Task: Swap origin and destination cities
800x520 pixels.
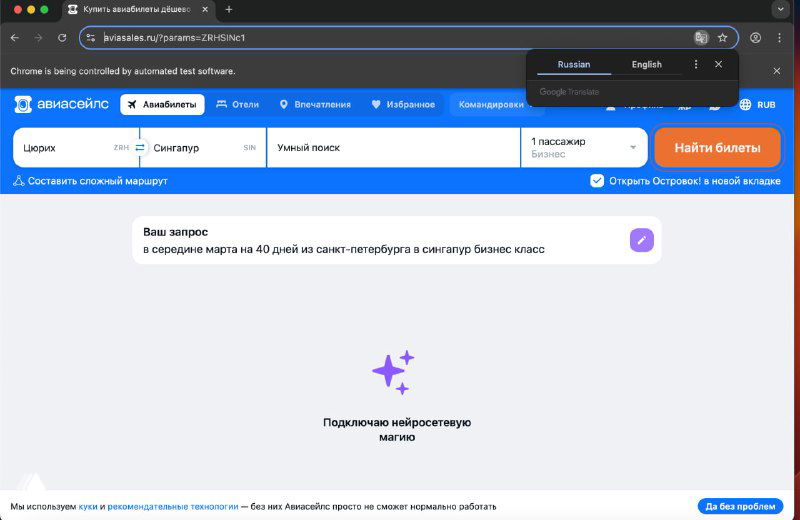Action: [x=139, y=147]
